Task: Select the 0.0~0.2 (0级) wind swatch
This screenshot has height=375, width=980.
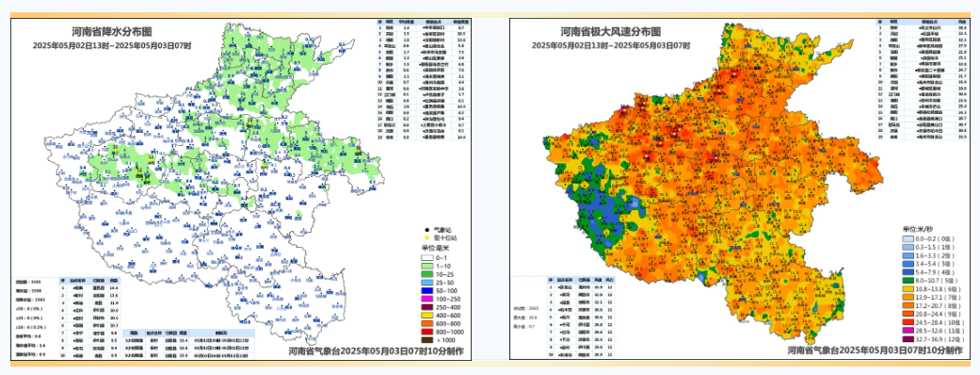Action: [x=908, y=239]
